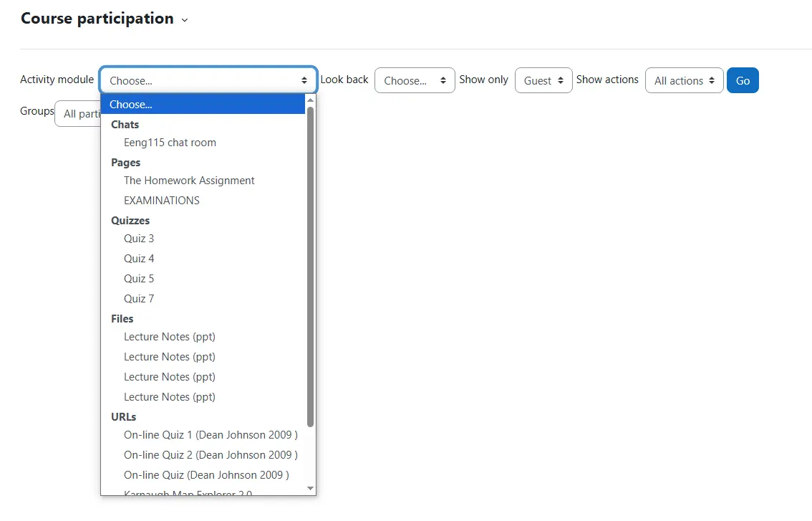Click the Activity module label
Screen dimensions: 812x521
point(57,80)
